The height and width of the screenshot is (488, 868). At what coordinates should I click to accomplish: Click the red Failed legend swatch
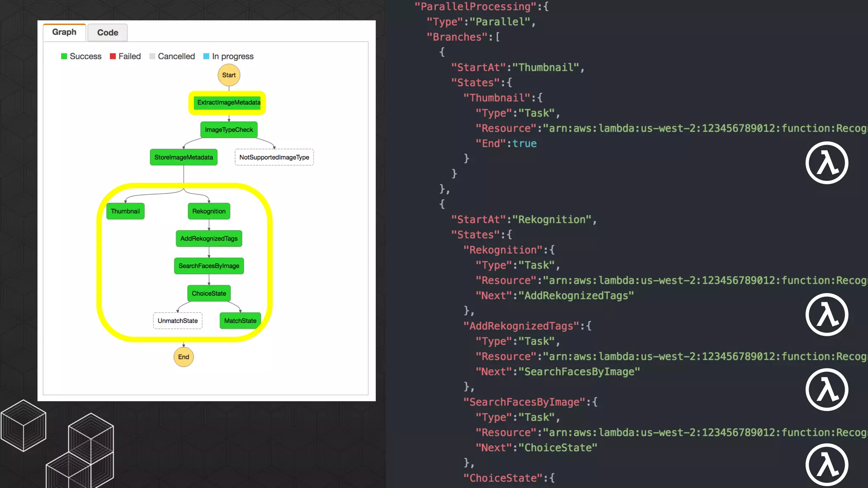click(113, 56)
